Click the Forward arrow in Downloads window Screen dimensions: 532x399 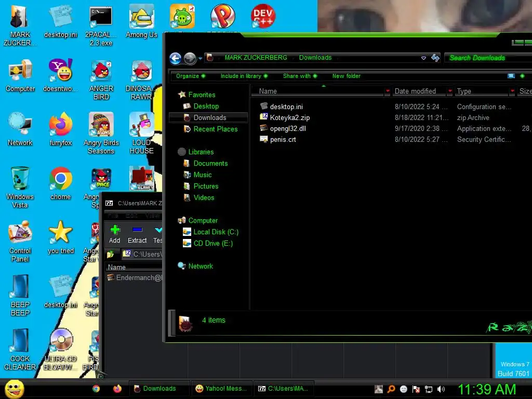tap(190, 58)
